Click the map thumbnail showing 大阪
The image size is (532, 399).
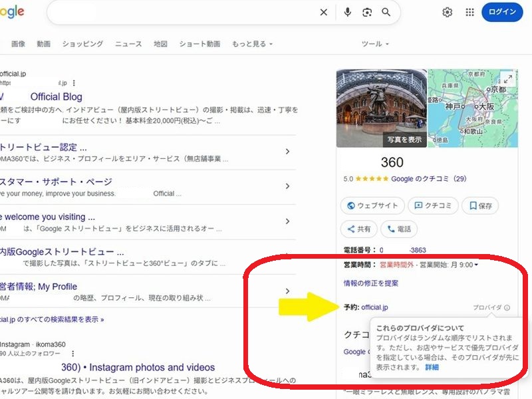(x=472, y=108)
